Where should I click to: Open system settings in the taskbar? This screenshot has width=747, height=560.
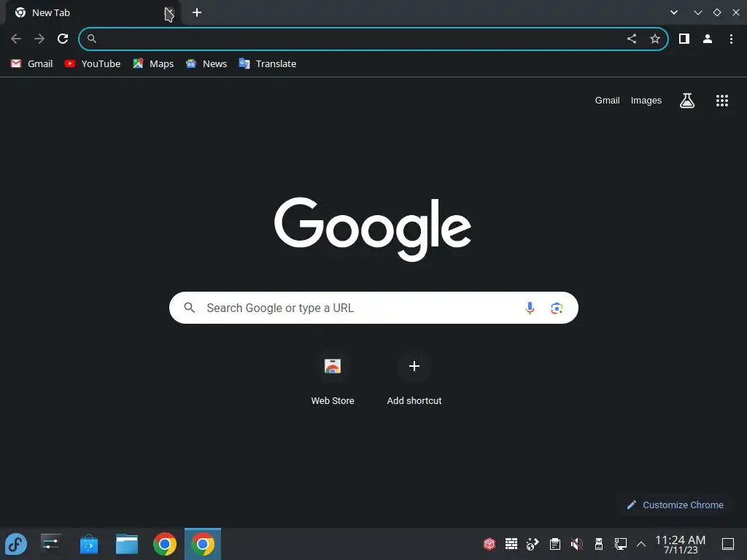point(50,544)
